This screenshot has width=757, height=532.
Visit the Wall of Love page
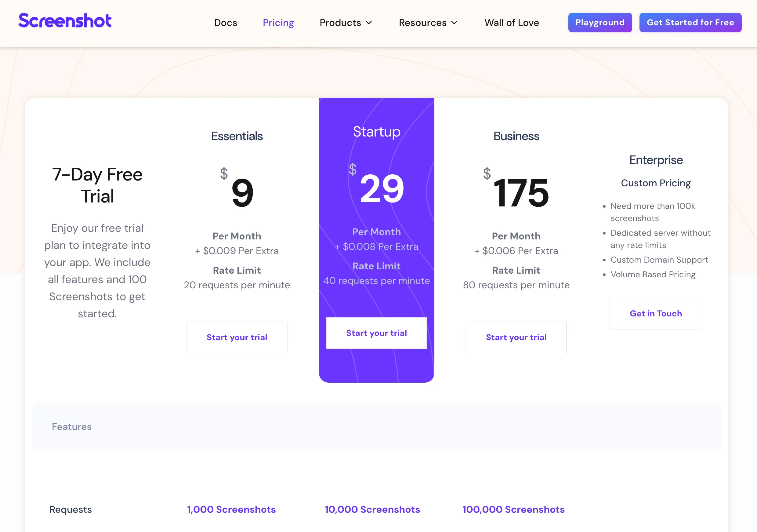coord(511,22)
